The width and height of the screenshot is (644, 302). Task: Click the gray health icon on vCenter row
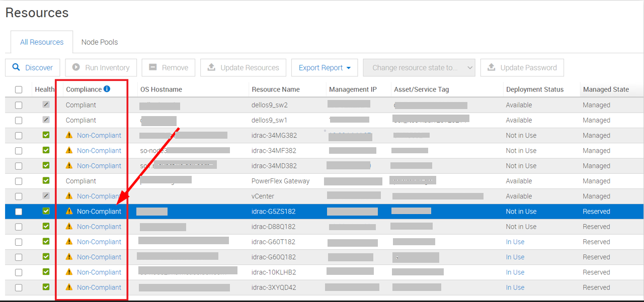(46, 196)
